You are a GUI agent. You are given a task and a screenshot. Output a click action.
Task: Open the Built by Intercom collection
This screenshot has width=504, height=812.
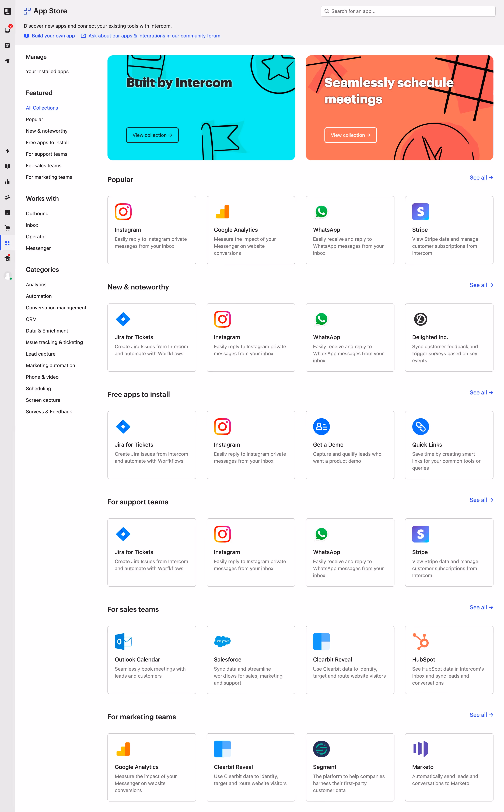152,135
